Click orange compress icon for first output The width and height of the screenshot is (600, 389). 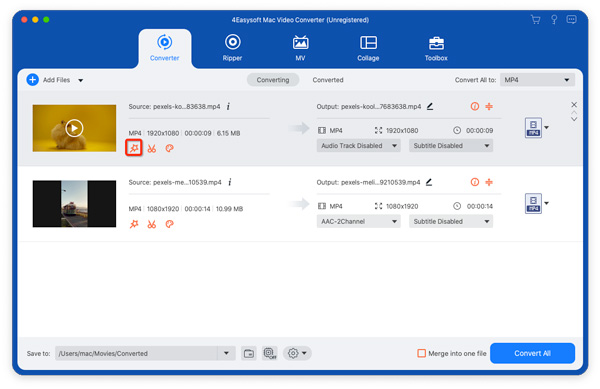click(489, 106)
